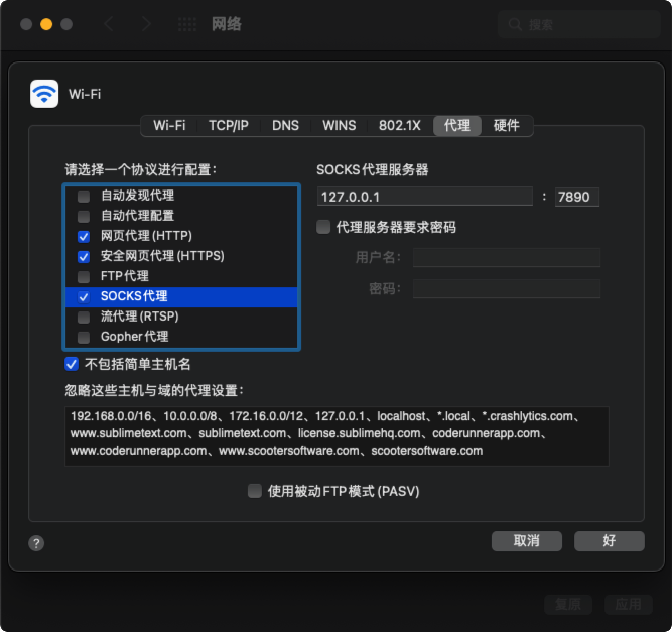The image size is (672, 632).
Task: Click the grid icon in the title bar
Action: [187, 24]
